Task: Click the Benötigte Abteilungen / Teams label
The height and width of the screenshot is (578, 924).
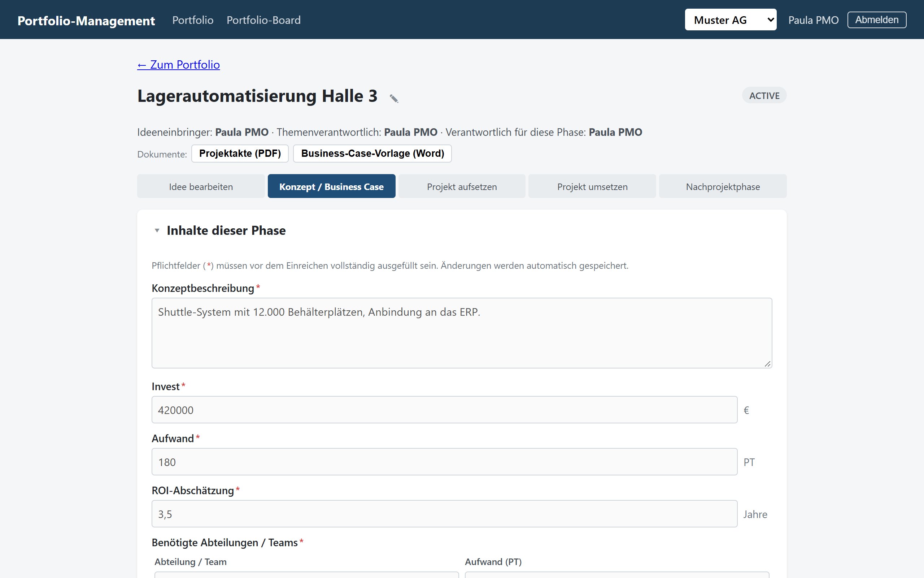Action: point(225,543)
